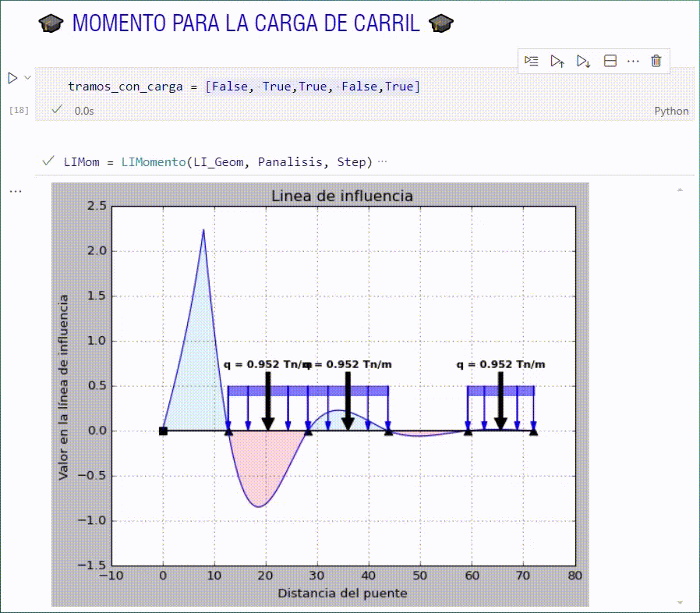Select the Linea de influencia plot image

[320, 394]
